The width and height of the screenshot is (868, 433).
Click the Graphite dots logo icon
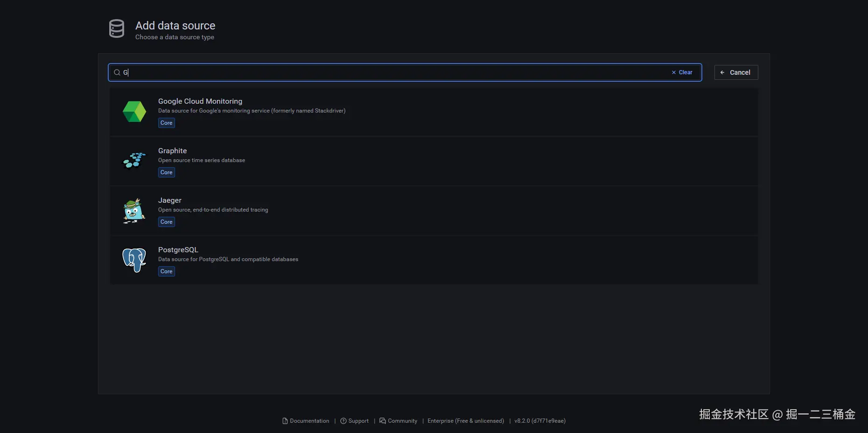134,161
